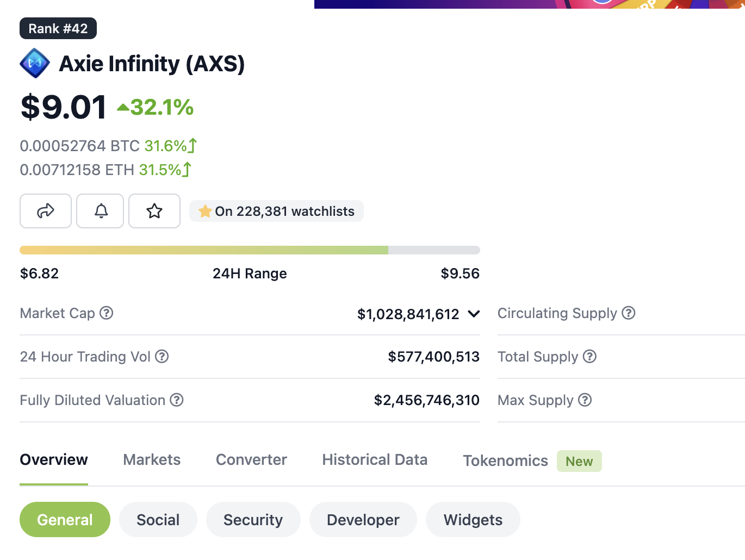745x560 pixels.
Task: Open Total Supply help question icon
Action: (590, 357)
